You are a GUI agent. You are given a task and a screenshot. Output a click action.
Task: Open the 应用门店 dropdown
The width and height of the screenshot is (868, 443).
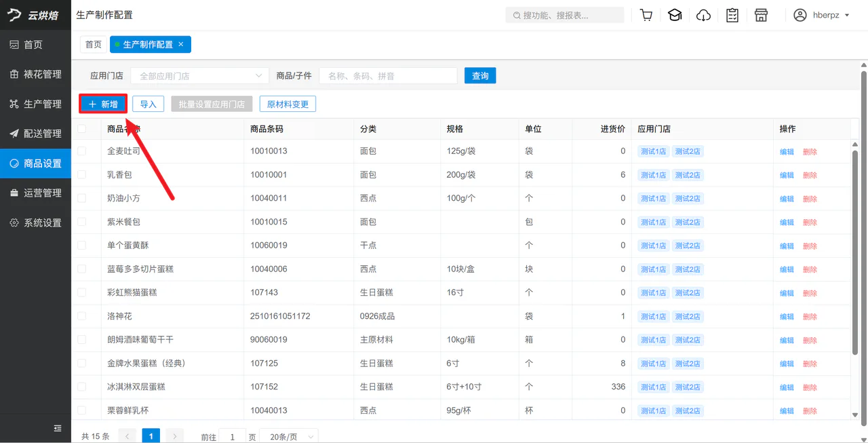point(199,76)
